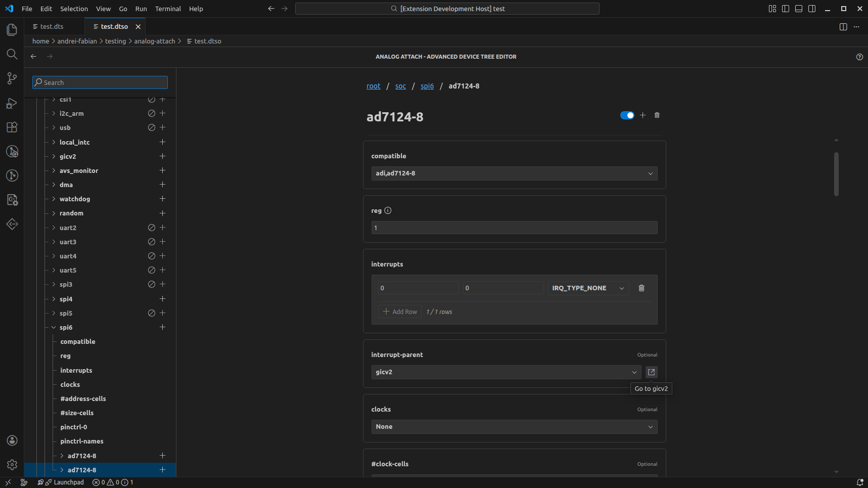The image size is (868, 488).
Task: Click the help icon near Analog Attach header
Action: [860, 57]
